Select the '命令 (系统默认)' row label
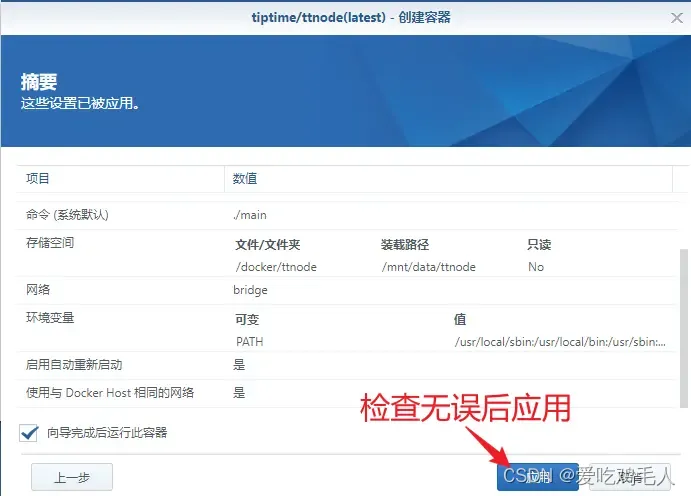The width and height of the screenshot is (691, 496). [x=67, y=215]
